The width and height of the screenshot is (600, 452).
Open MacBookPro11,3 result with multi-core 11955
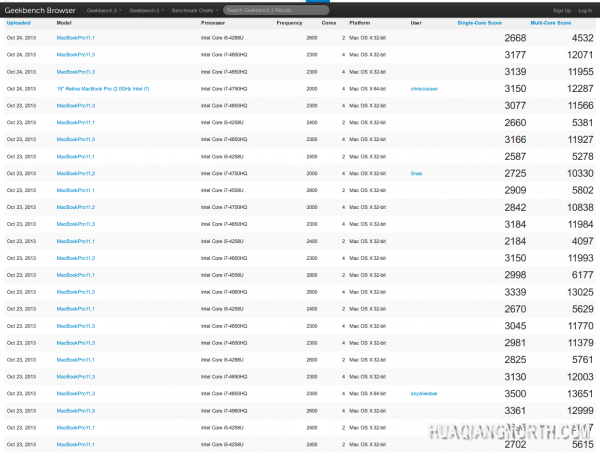tap(75, 72)
